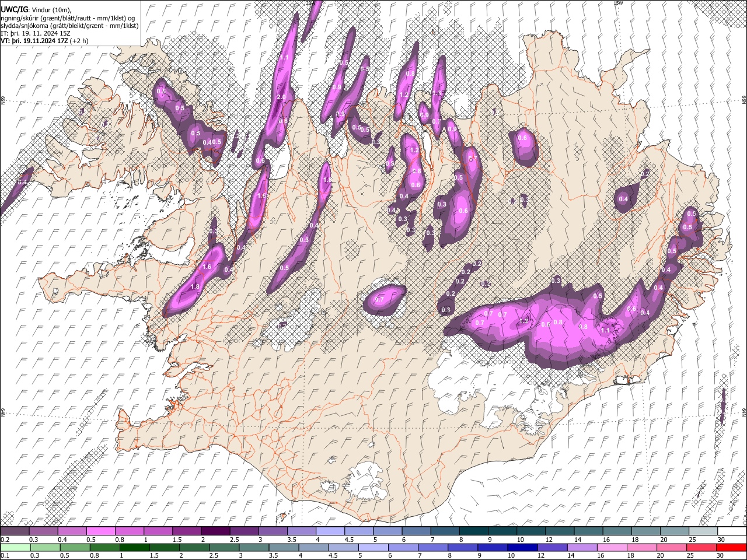Pick the white 30 snow scale swatch
Screen dimensions: 747x560
(732, 531)
